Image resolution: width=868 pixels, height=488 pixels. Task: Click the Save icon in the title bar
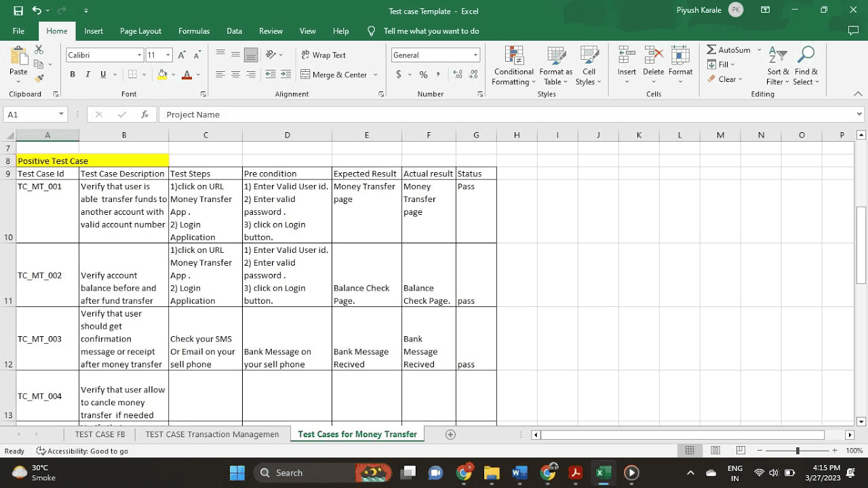(x=18, y=11)
